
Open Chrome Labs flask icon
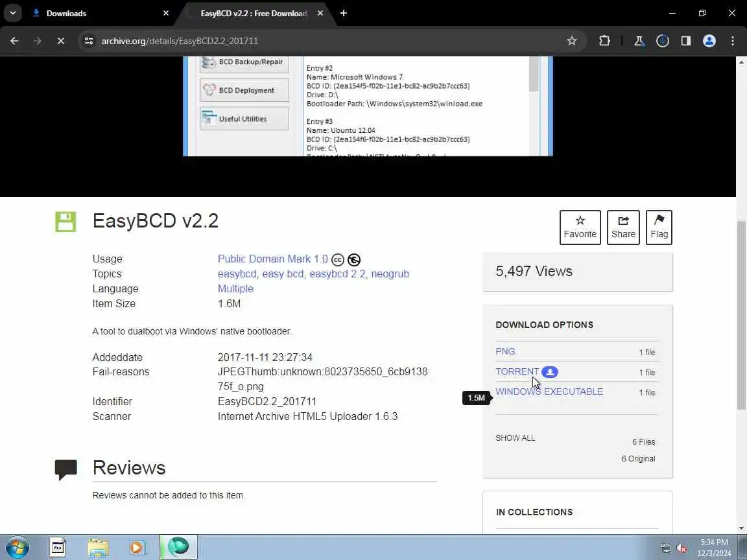[639, 41]
